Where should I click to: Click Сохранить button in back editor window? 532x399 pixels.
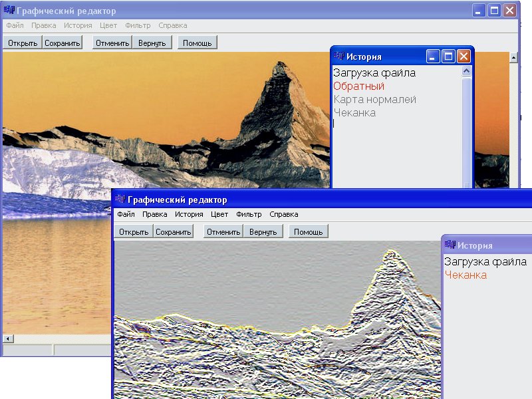click(x=63, y=43)
